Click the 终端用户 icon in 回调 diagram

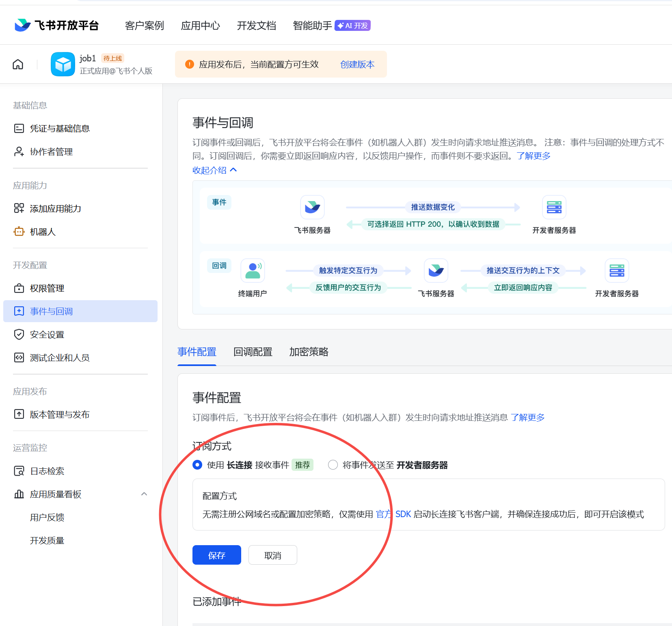point(253,271)
